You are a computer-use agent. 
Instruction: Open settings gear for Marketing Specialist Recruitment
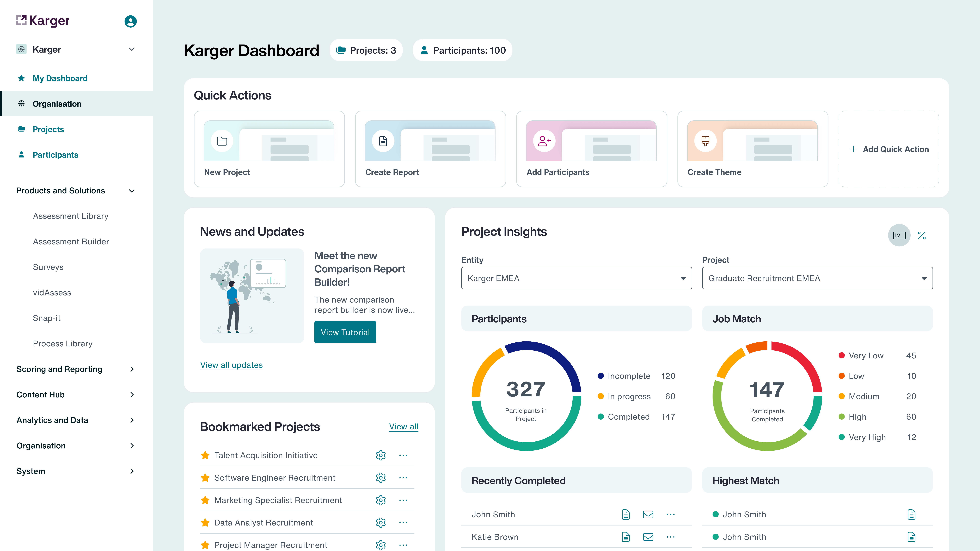pos(380,500)
